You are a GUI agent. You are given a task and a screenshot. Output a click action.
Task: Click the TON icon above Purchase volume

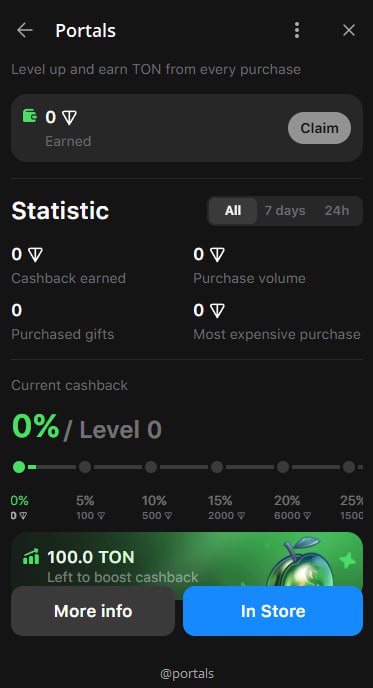coord(217,255)
